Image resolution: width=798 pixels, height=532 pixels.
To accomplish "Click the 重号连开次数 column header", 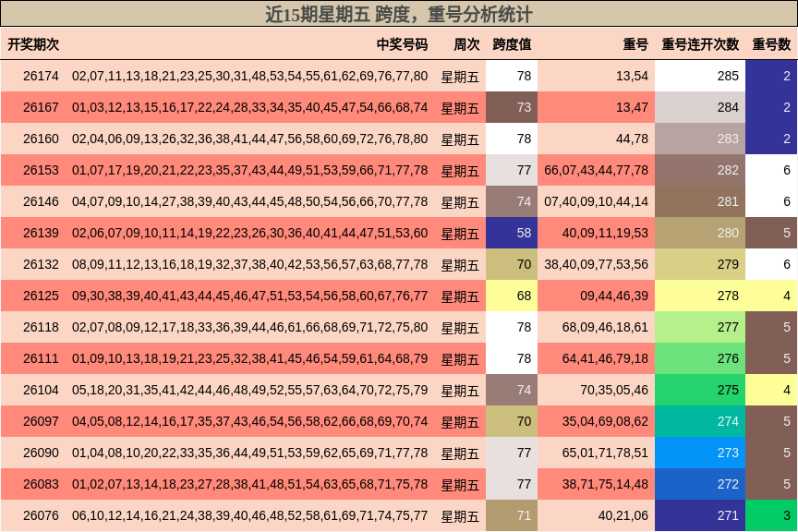I will (x=700, y=44).
